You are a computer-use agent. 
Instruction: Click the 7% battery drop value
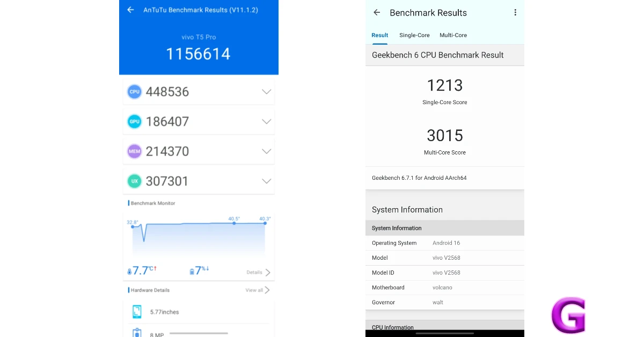[x=202, y=270]
